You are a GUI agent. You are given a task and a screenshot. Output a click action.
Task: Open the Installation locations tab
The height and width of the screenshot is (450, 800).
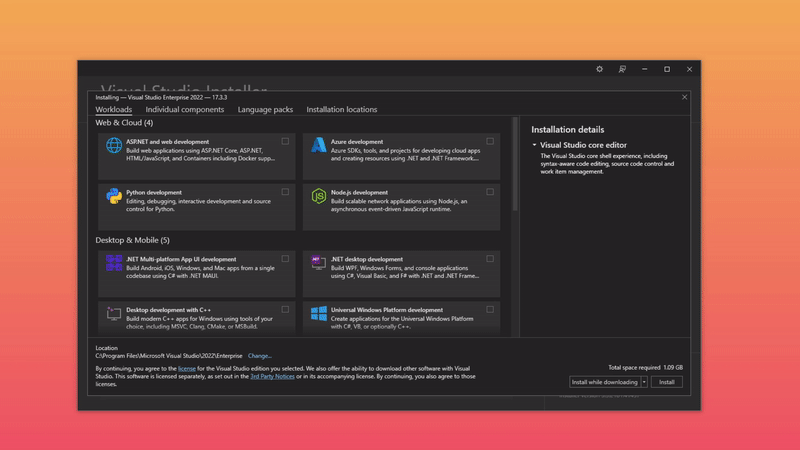coord(342,109)
